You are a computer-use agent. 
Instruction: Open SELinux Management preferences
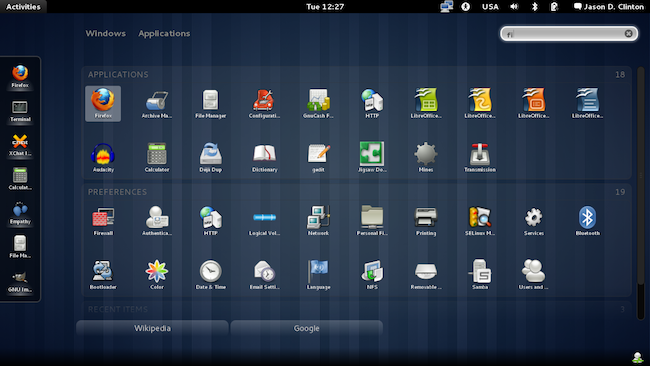pos(480,221)
